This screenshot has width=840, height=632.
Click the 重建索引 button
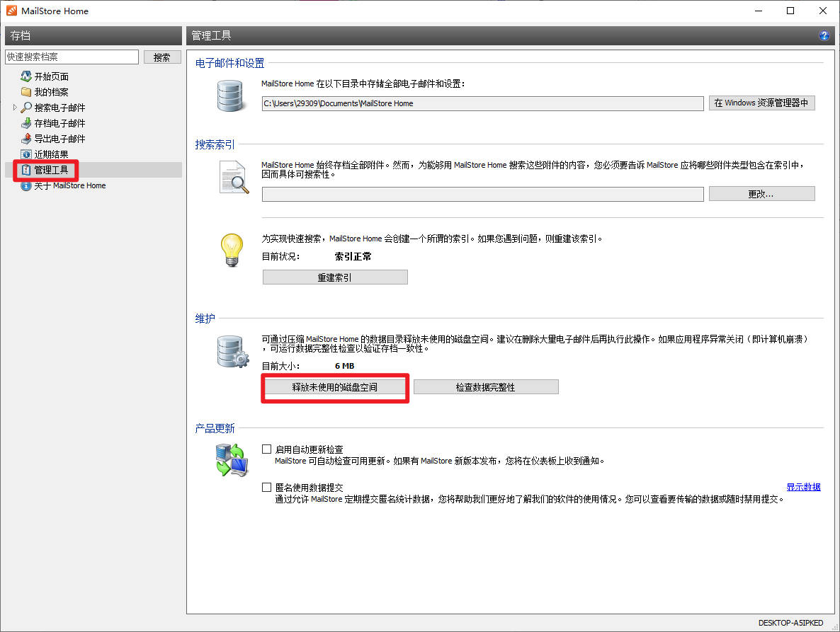(x=335, y=277)
